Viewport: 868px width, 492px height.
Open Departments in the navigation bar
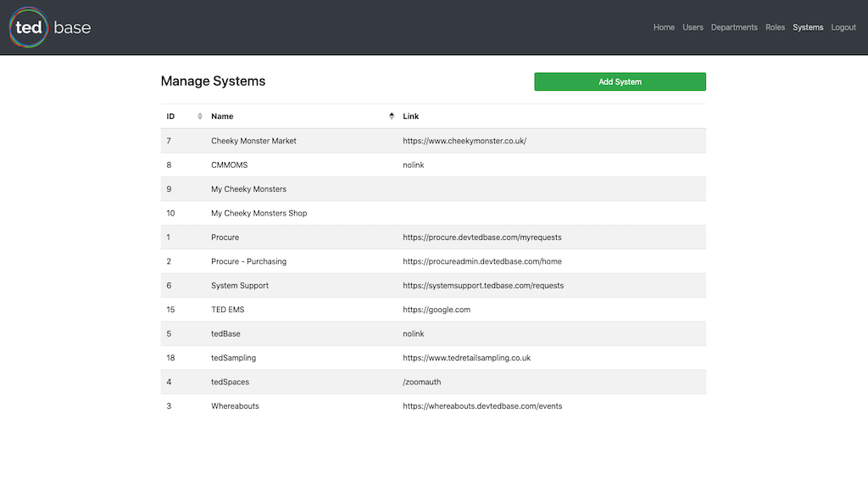coord(734,27)
